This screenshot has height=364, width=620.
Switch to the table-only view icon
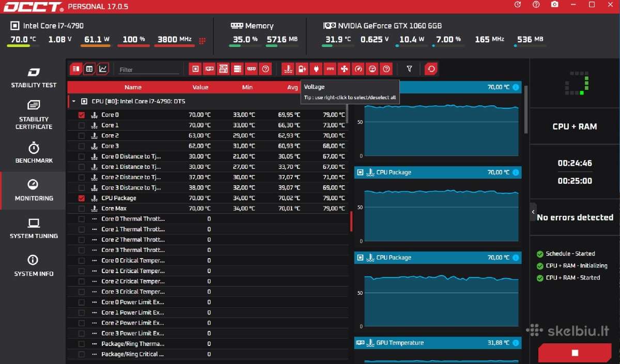[89, 69]
